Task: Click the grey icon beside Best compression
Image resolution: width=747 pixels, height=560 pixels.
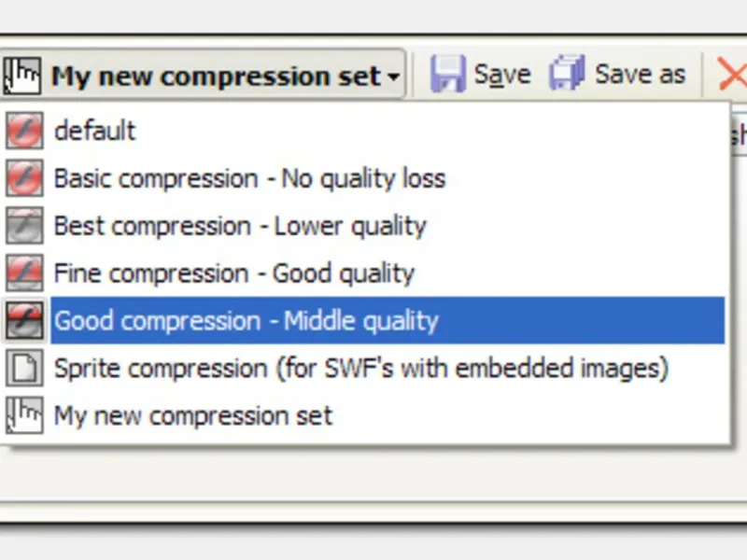Action: pos(24,226)
